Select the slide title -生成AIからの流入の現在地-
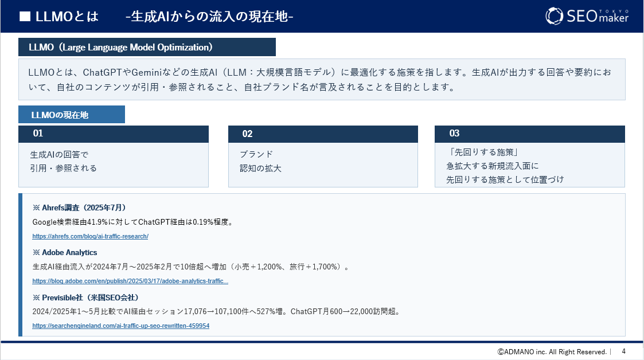 pyautogui.click(x=208, y=16)
